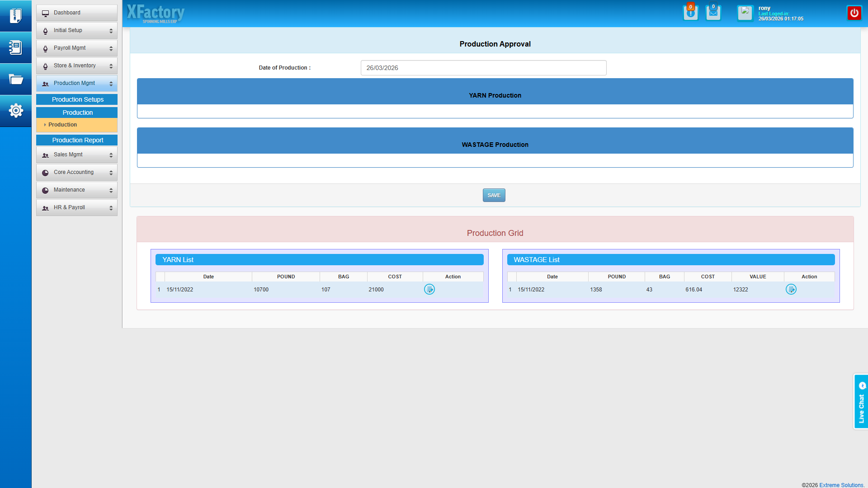Open the settings gear icon in left strip
The height and width of the screenshot is (488, 868).
pos(15,111)
